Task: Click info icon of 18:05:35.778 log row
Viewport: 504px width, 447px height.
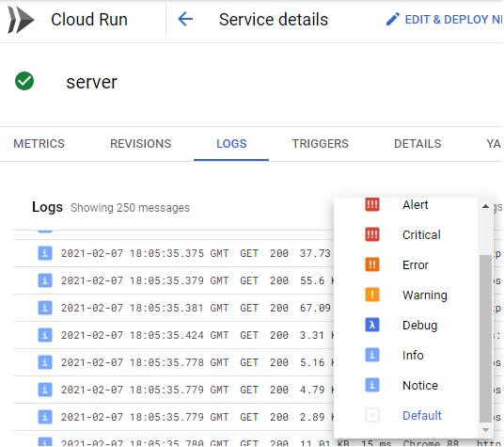Action: click(x=45, y=362)
